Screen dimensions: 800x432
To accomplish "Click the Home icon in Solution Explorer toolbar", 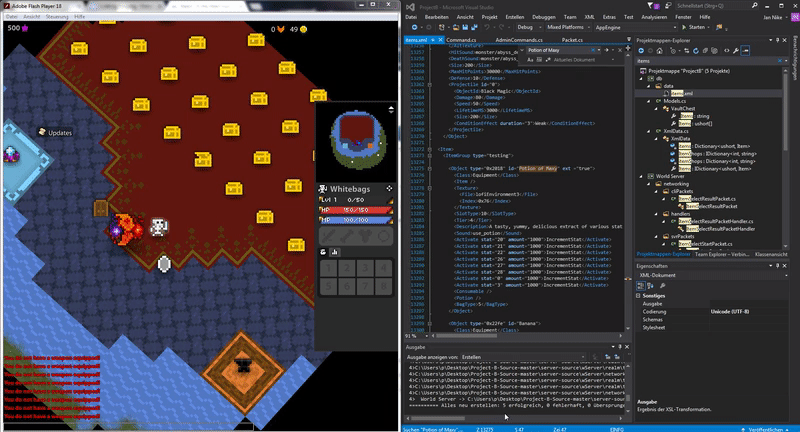I will [660, 50].
